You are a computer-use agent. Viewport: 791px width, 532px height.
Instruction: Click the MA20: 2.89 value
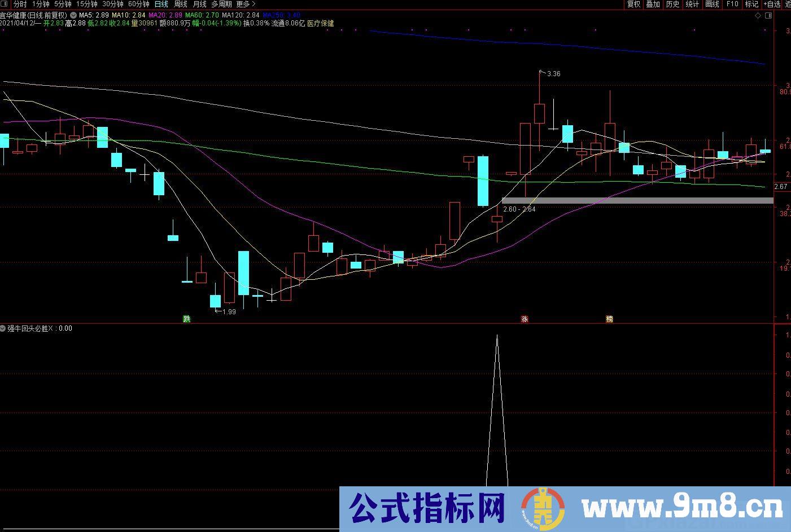pos(165,15)
